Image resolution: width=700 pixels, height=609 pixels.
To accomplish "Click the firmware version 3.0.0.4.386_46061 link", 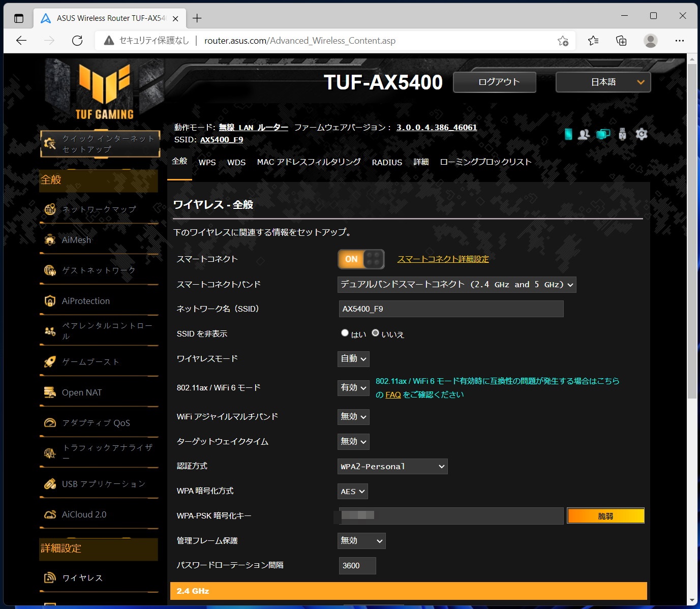I will click(x=437, y=128).
